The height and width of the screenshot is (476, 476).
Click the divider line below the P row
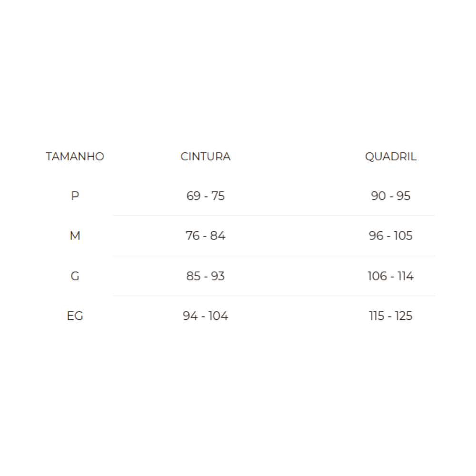274,216
